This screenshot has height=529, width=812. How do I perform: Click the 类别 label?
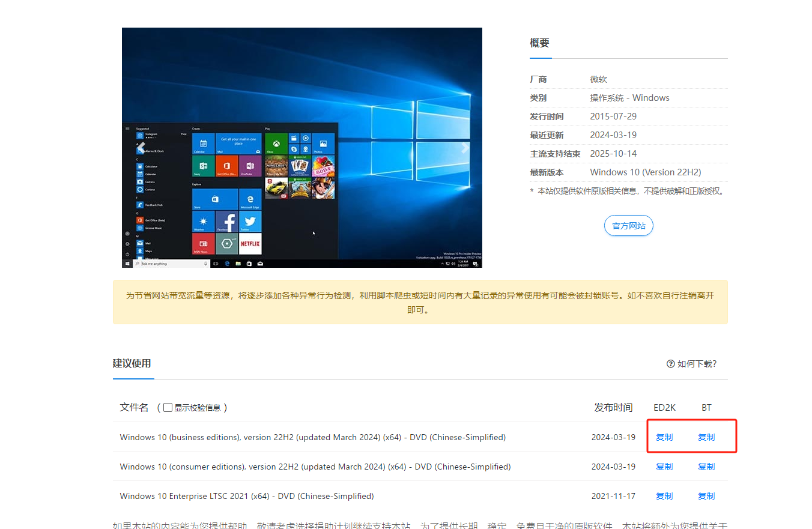tap(538, 98)
